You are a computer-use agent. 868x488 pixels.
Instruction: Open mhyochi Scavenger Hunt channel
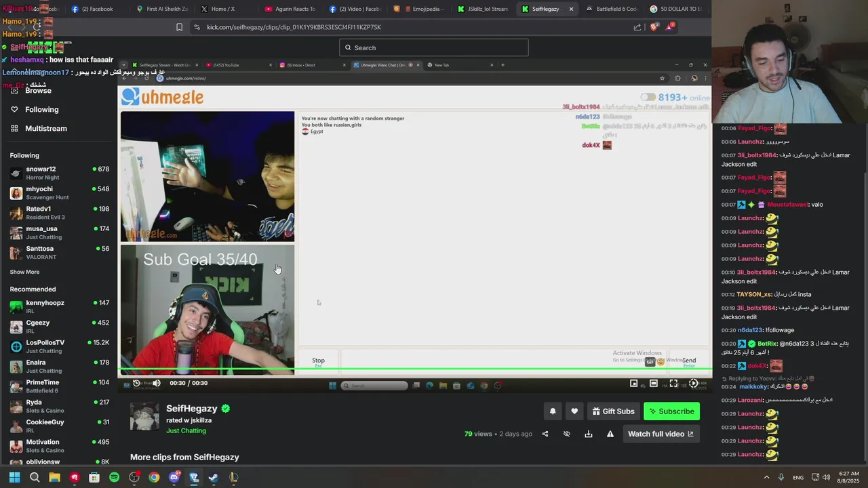[59, 193]
